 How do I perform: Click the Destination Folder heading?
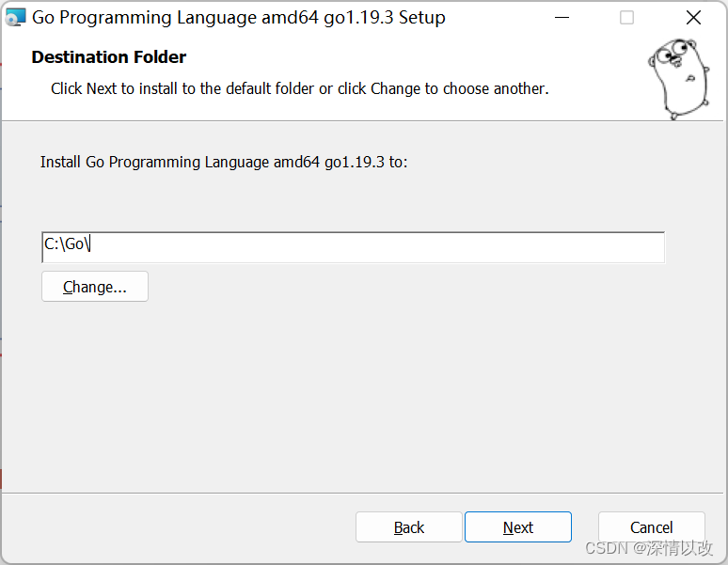pos(109,57)
